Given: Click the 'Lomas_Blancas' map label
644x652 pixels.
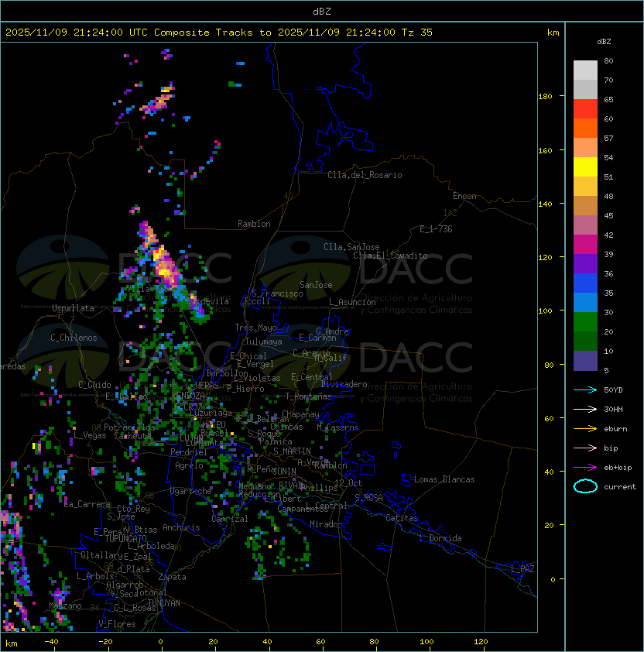Looking at the screenshot, I should (444, 479).
